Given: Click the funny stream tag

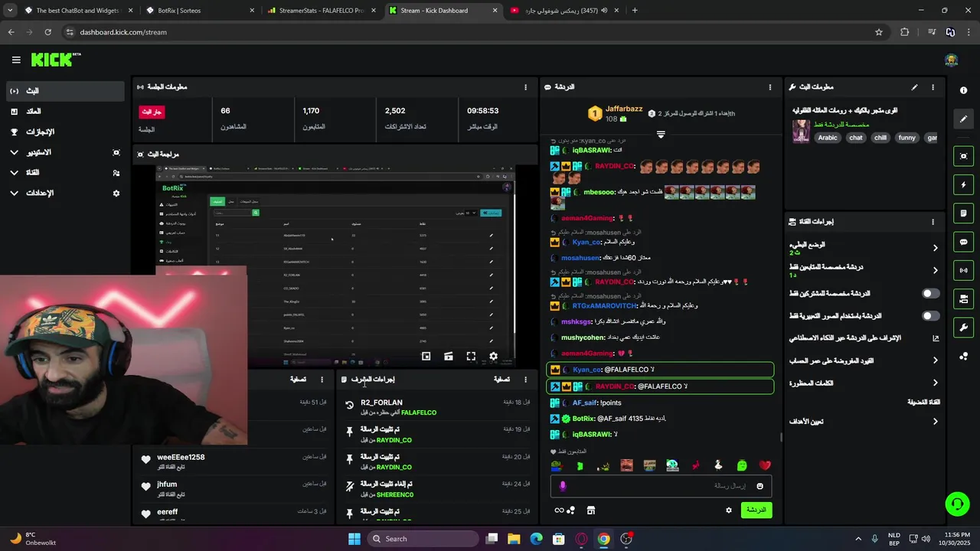Looking at the screenshot, I should 906,138.
